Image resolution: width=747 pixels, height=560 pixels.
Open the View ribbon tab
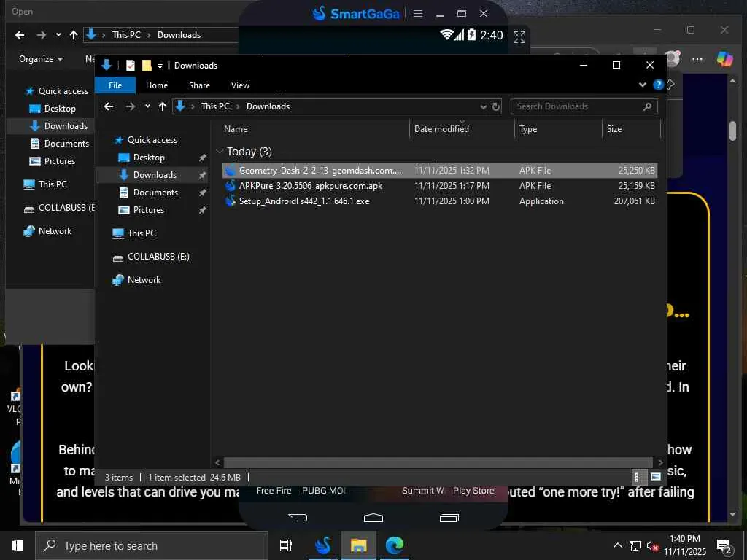(240, 85)
